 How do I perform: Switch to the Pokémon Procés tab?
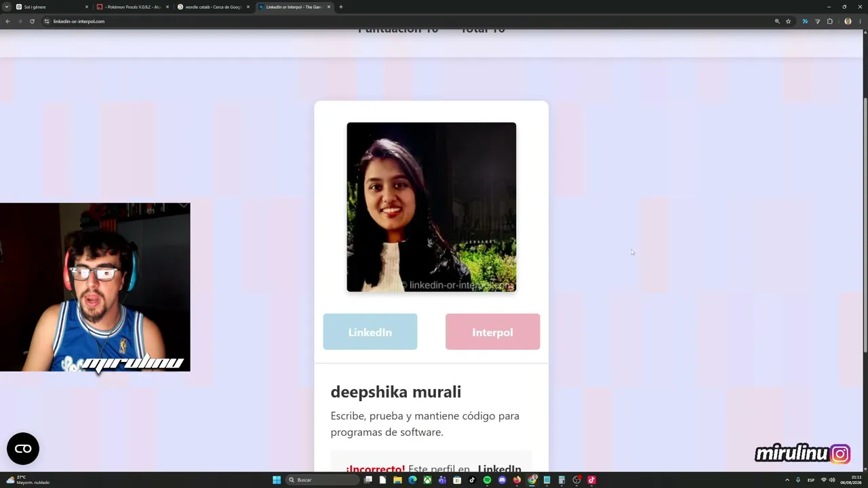coord(132,7)
